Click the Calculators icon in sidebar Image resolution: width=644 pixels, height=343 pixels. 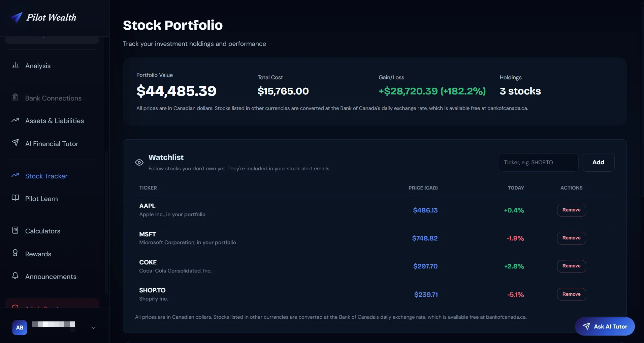pos(15,230)
